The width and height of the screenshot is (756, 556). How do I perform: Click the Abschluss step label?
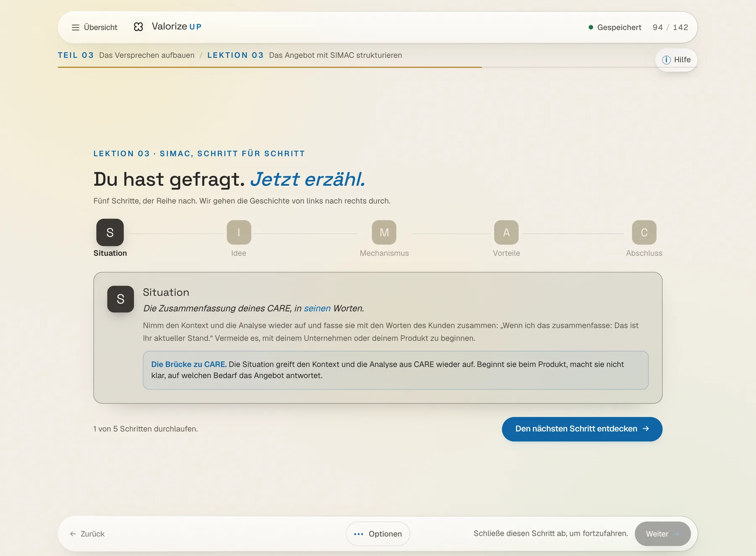pos(644,253)
